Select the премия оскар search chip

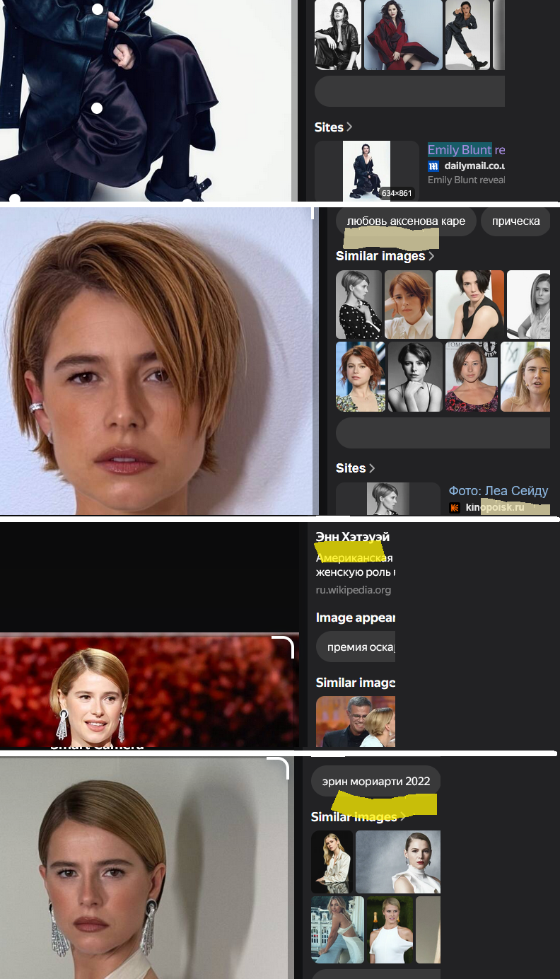click(359, 647)
